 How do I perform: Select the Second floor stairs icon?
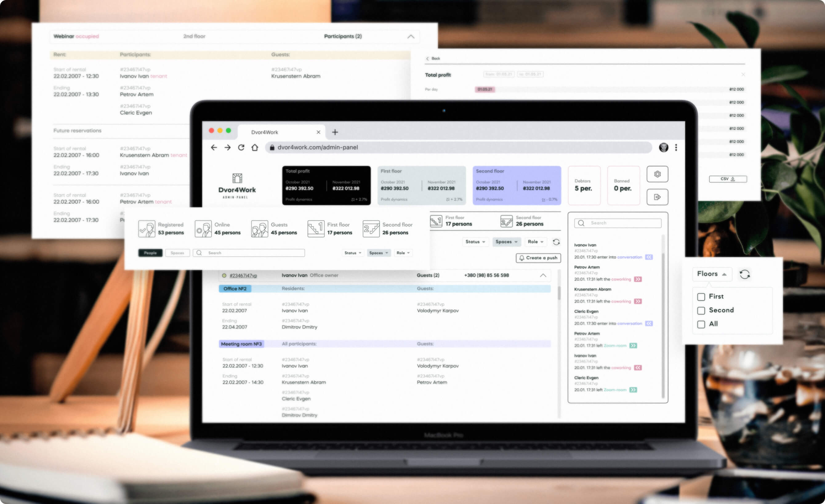pos(371,229)
